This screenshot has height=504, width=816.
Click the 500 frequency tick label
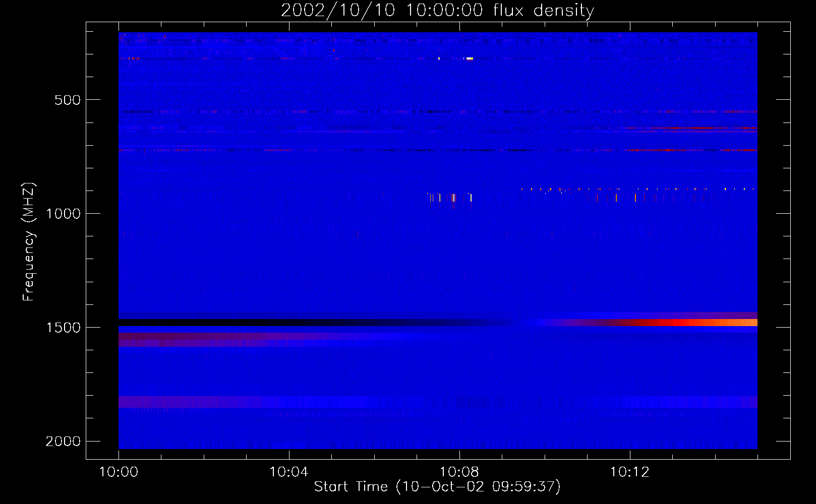68,100
